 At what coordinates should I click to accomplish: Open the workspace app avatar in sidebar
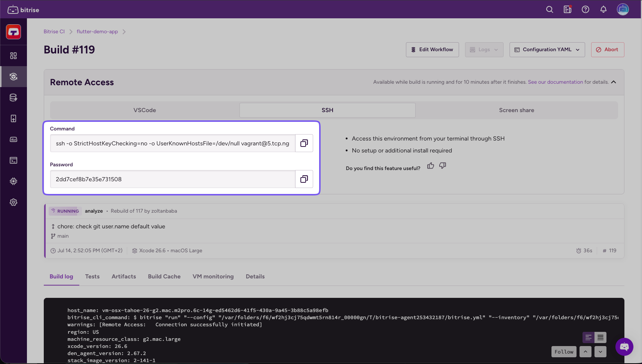pos(13,32)
